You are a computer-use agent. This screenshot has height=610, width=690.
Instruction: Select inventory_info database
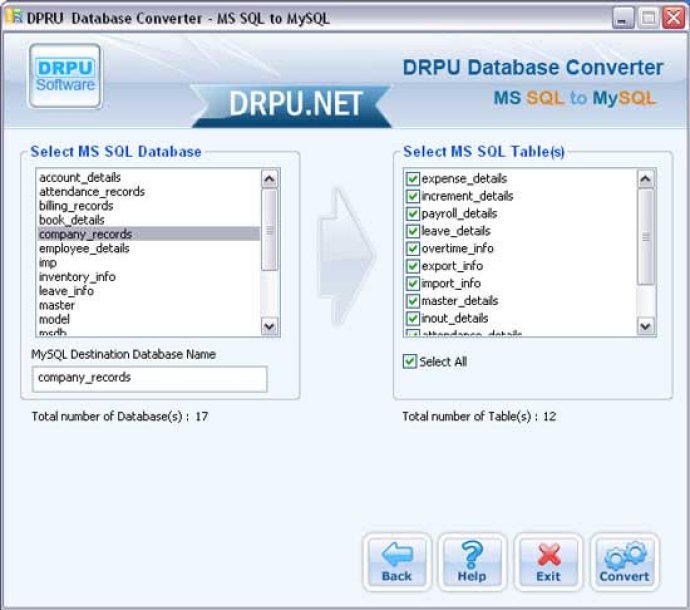pos(149,276)
